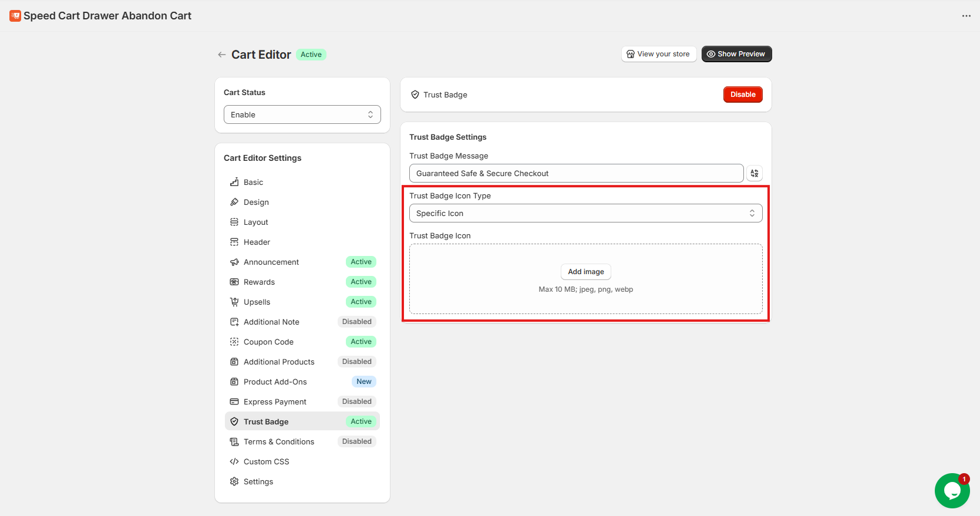Select Coupon Code in the sidebar

click(268, 342)
